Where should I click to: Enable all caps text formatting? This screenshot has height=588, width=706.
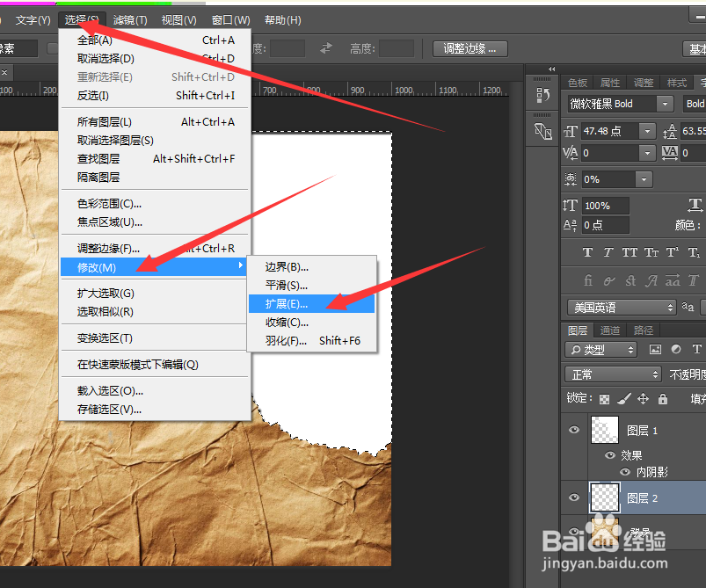pyautogui.click(x=630, y=253)
